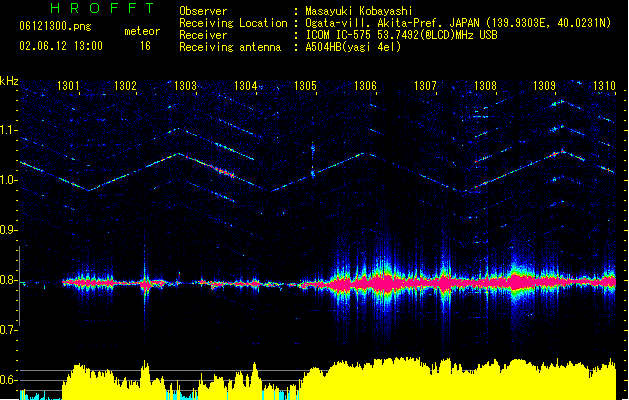629x400 pixels.
Task: Click the 0.9 kHz axis label
Action: tap(8, 230)
